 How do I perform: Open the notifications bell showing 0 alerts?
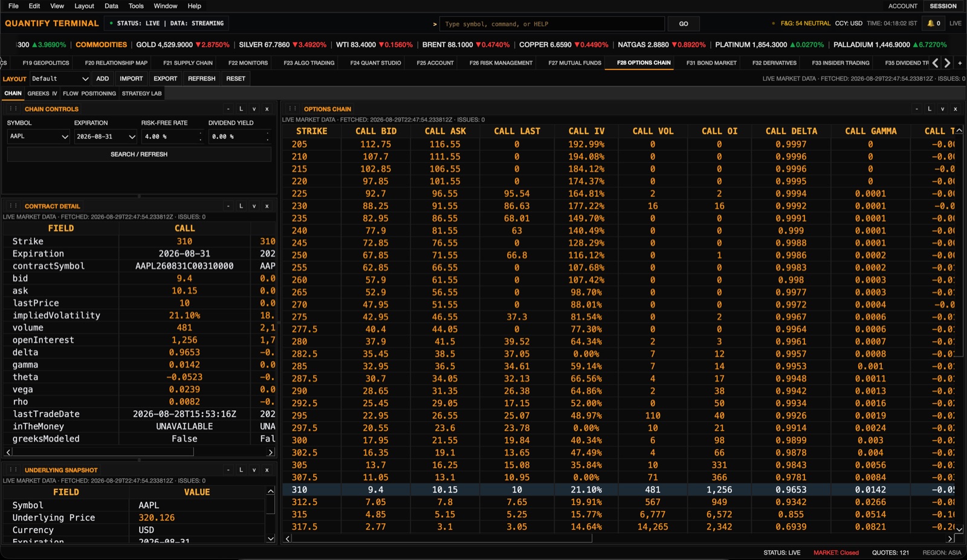934,24
